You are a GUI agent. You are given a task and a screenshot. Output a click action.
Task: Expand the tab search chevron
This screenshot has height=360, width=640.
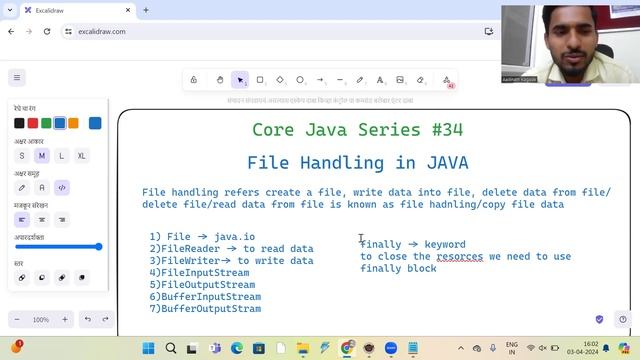coord(10,10)
